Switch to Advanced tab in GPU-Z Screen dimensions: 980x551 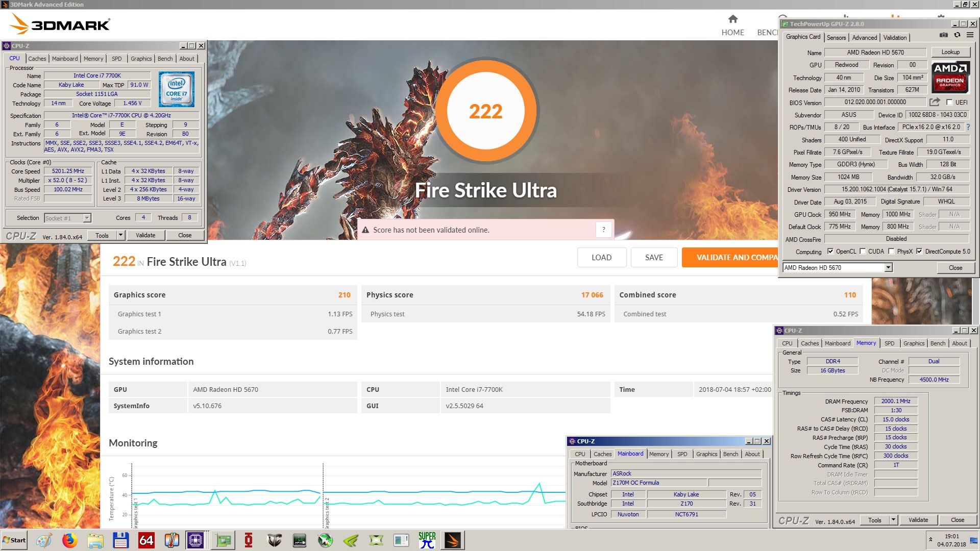[865, 38]
